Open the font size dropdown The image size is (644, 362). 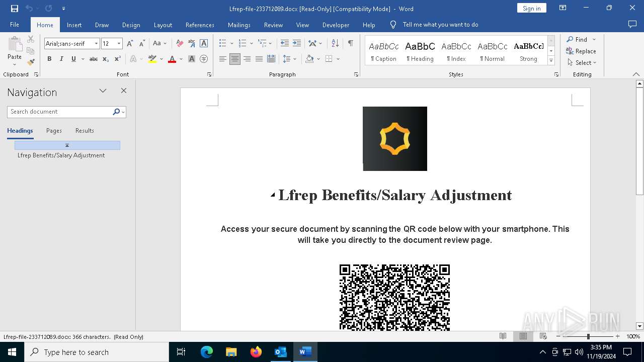click(119, 44)
